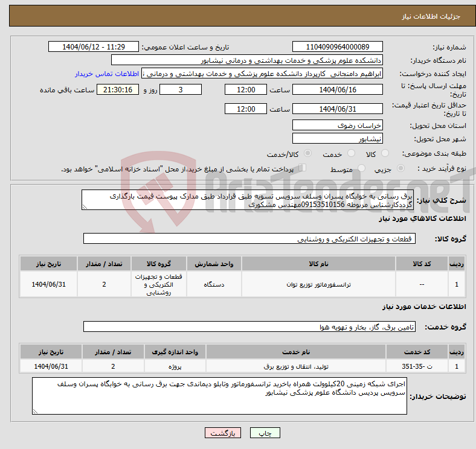Click the announcement date field 1404/06/12 - 11:29

(x=94, y=46)
